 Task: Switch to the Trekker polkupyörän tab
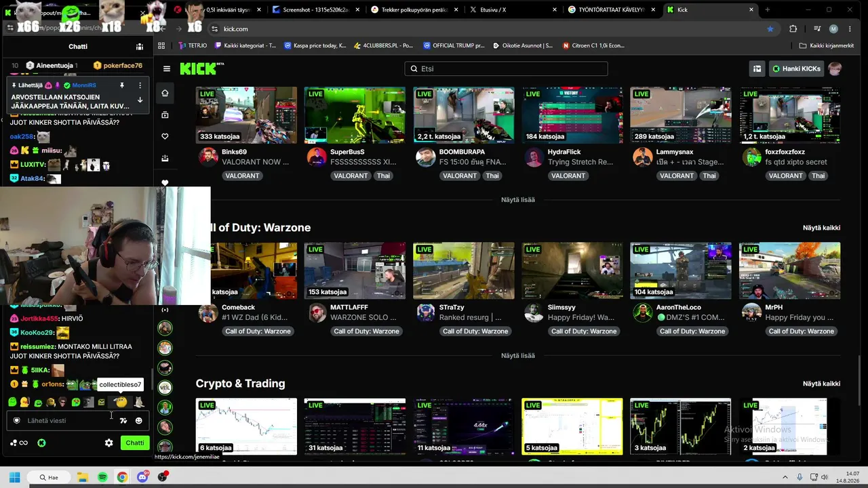coord(415,9)
